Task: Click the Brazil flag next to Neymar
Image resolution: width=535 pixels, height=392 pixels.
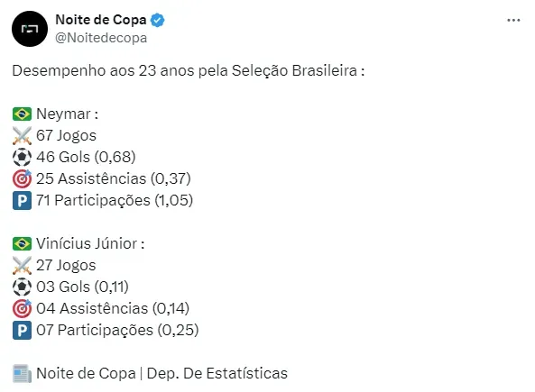Action: (22, 114)
